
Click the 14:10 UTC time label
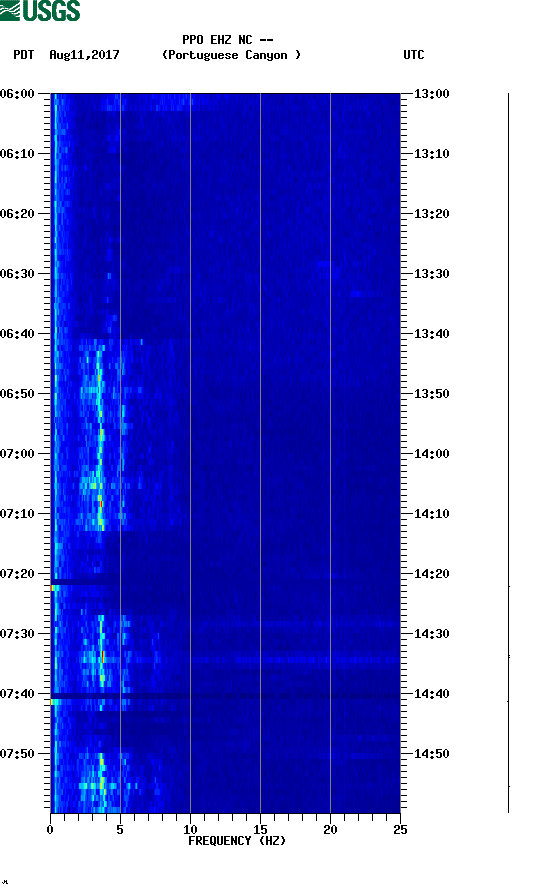(x=431, y=513)
